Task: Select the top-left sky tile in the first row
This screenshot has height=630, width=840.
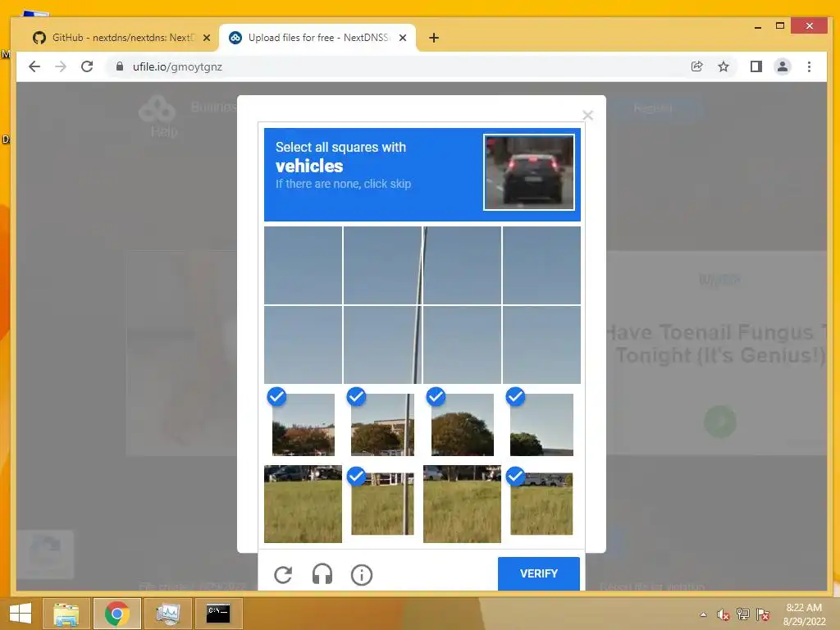Action: tap(304, 265)
